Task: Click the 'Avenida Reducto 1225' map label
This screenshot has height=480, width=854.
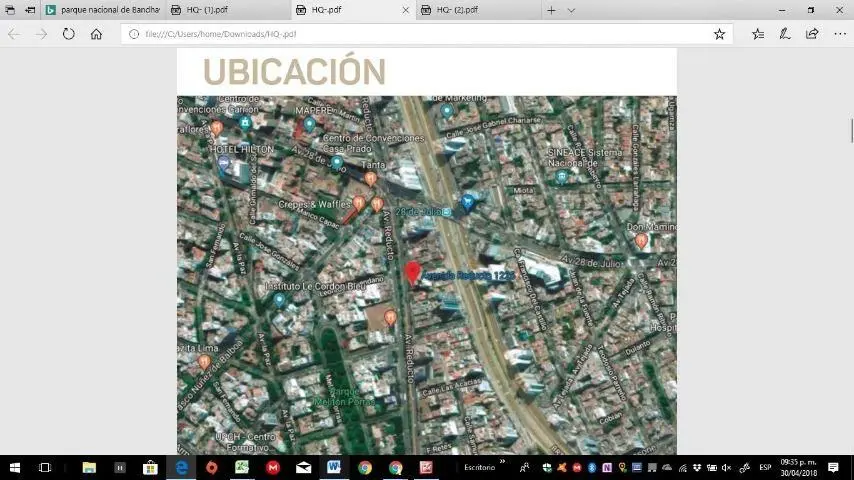Action: pos(469,276)
